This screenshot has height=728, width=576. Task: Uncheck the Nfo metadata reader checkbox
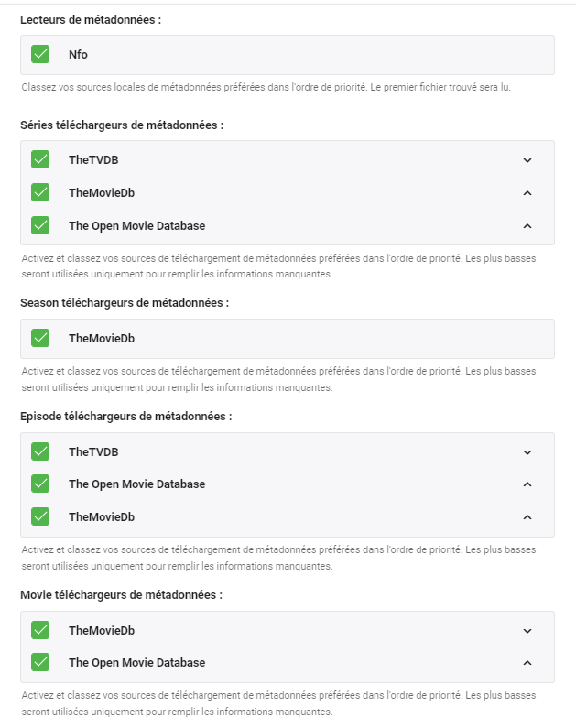tap(40, 55)
